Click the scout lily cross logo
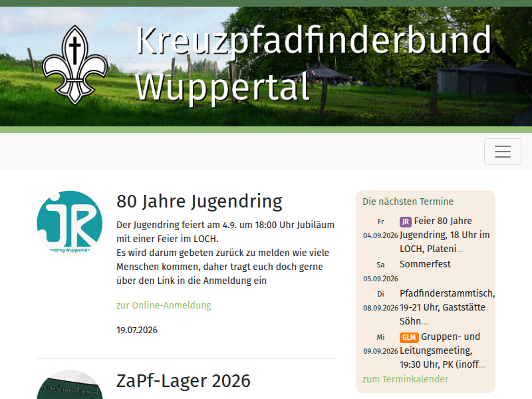532x399 pixels. pos(75,65)
